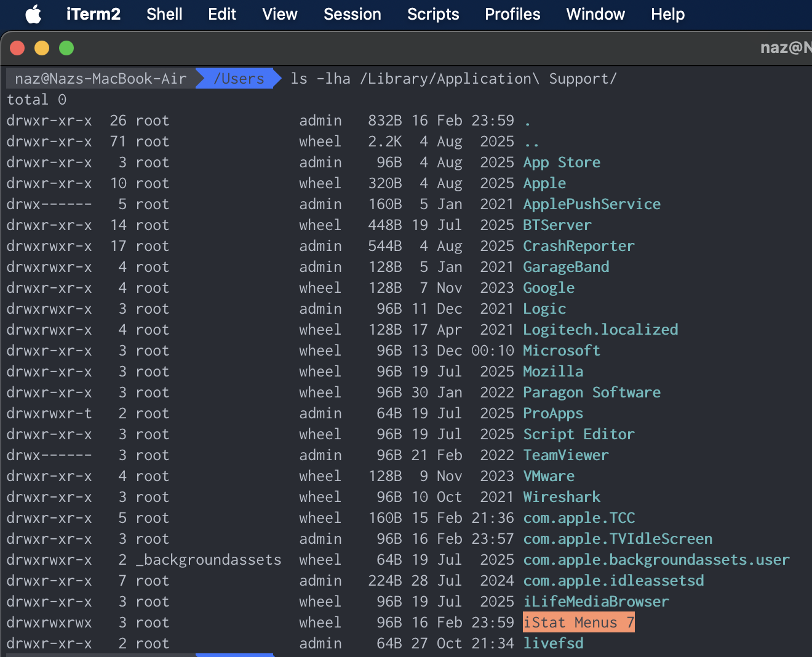Click the naz@Nazs-MacBook-Air prompt segment
Viewport: 812px width, 657px height.
100,79
